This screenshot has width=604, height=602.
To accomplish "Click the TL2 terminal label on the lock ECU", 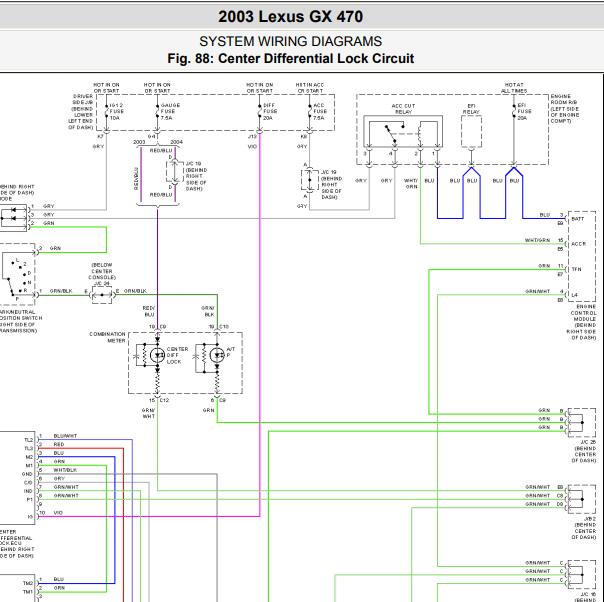I will tap(29, 440).
